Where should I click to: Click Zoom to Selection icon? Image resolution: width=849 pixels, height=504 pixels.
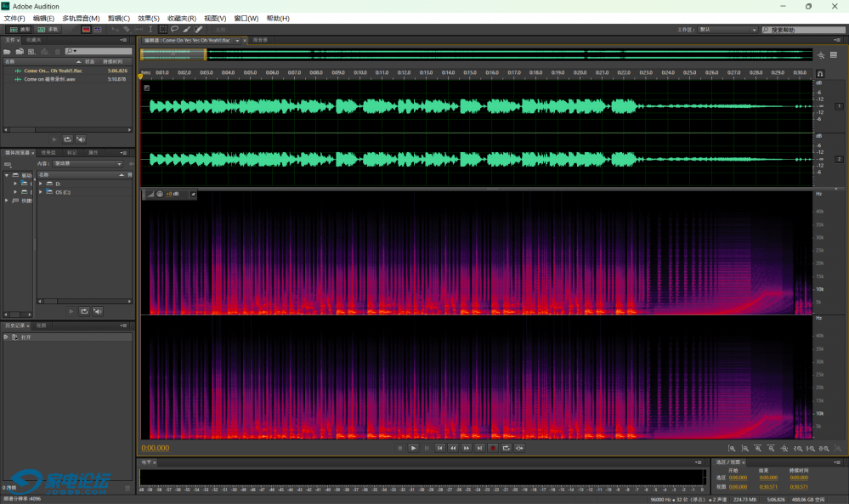[824, 448]
